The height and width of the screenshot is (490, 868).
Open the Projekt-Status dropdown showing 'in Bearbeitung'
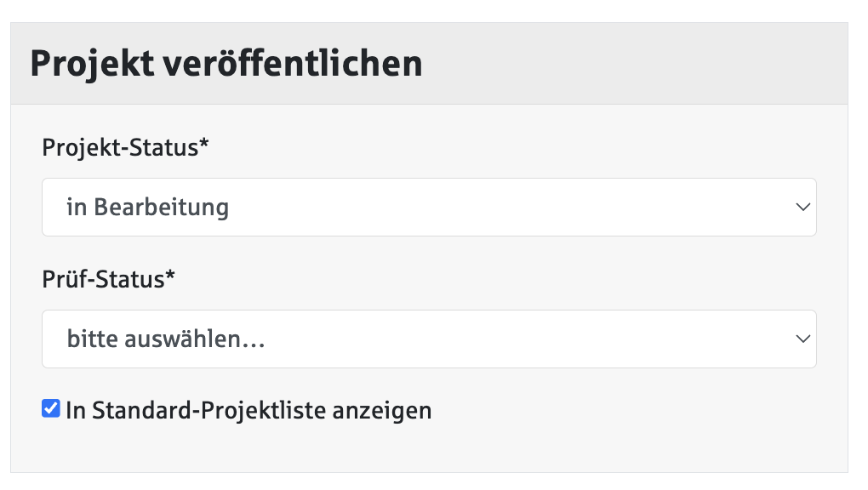[x=425, y=207]
